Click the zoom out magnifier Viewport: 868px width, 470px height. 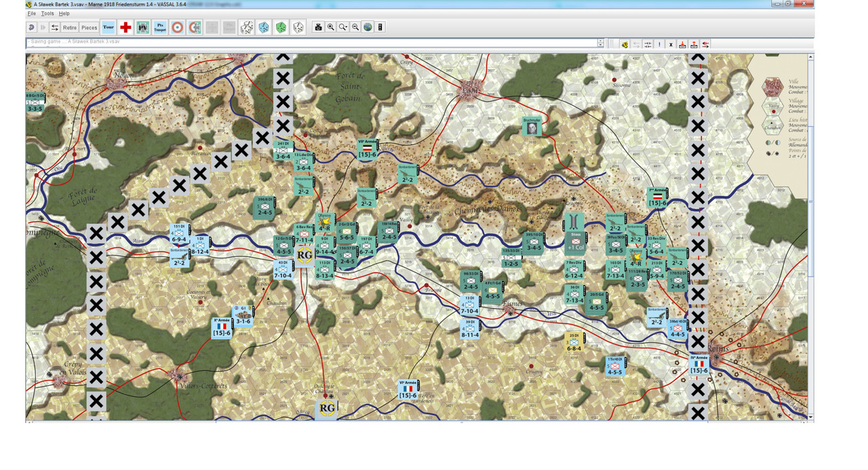(x=355, y=27)
